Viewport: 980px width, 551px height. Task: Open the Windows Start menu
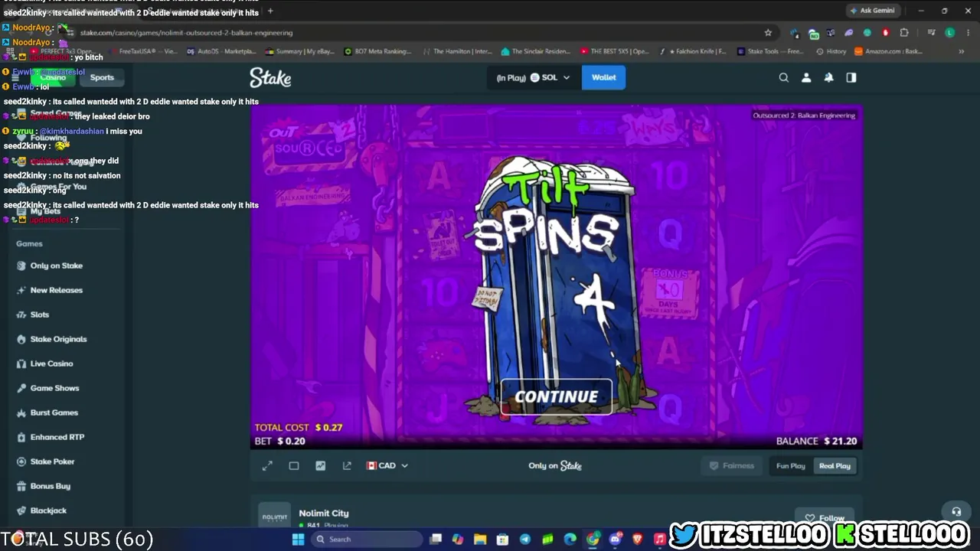coord(298,539)
